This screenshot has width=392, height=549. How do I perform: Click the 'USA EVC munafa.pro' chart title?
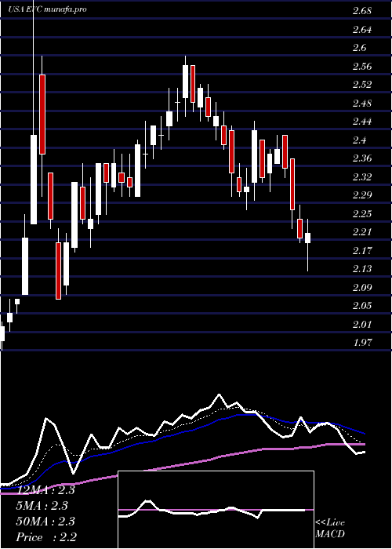[x=47, y=9]
